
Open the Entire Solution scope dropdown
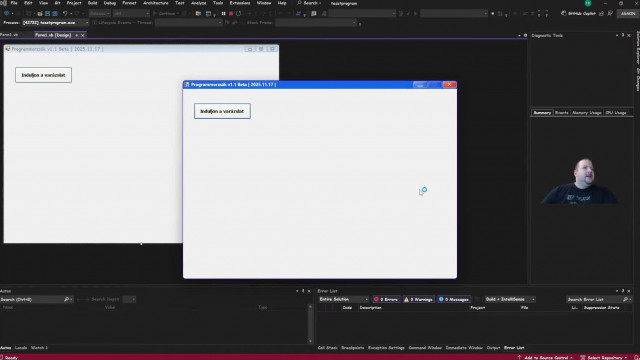343,299
